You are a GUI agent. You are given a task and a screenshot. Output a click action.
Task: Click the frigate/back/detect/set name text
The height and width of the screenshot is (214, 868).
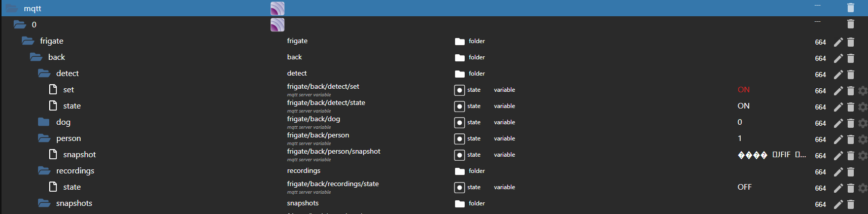[x=323, y=87]
